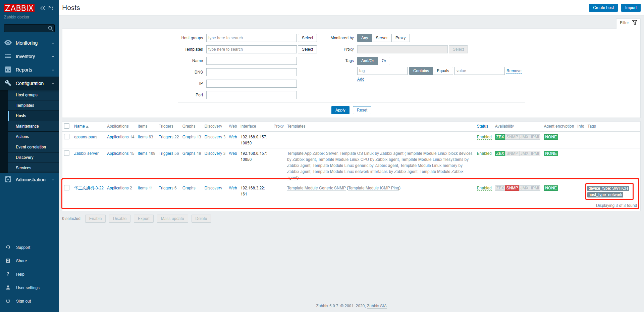Expand the Reports menu chevron
The height and width of the screenshot is (312, 644).
tap(53, 70)
